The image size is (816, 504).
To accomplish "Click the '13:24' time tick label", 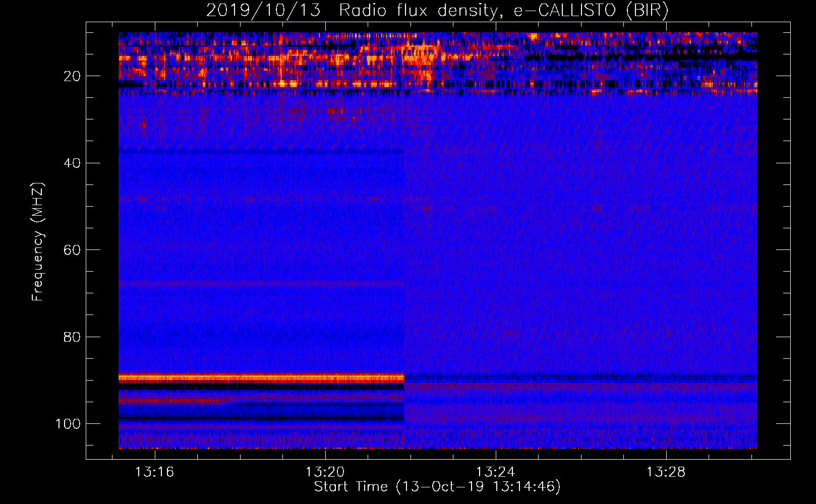I will tap(496, 472).
